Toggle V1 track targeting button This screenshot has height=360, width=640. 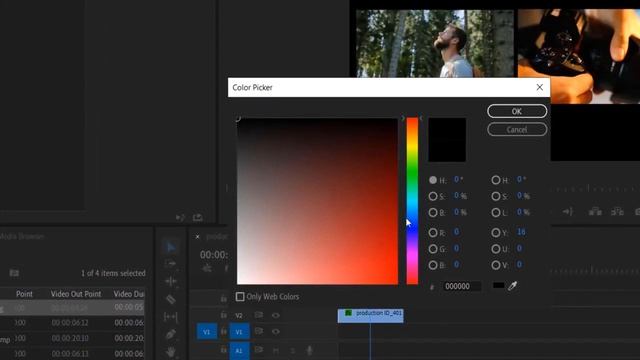(239, 332)
